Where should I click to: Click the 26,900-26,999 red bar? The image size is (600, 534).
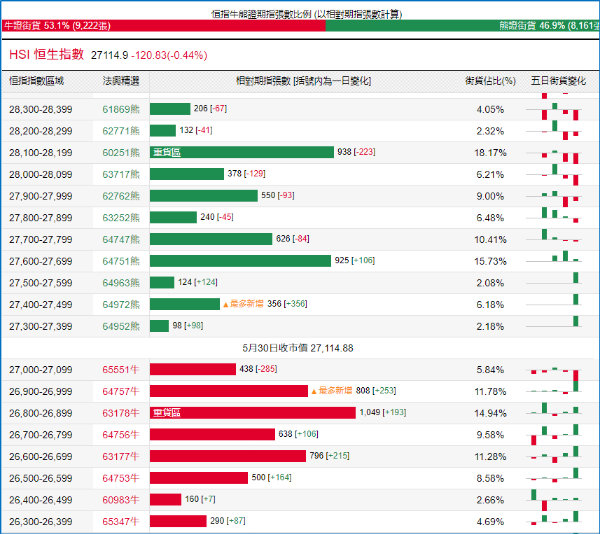tap(229, 391)
